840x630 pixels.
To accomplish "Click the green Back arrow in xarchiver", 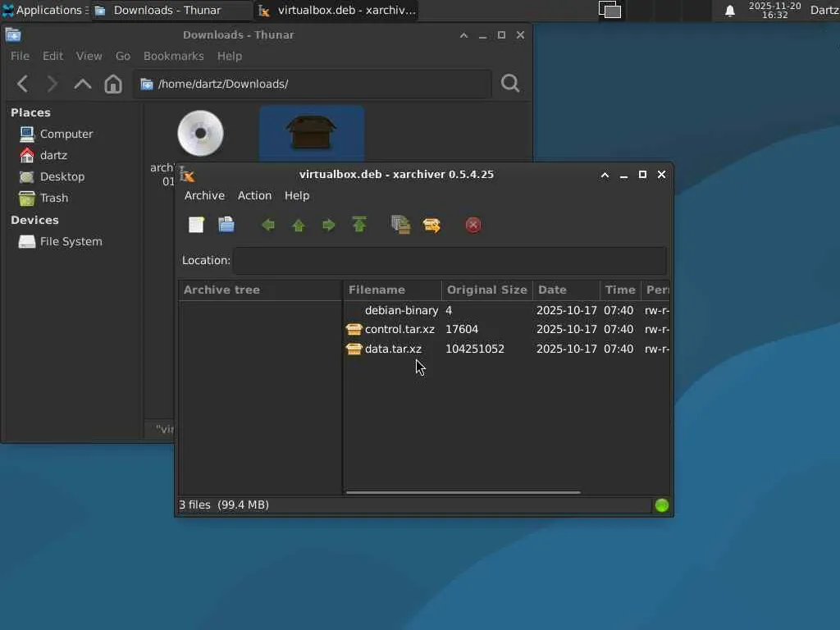I will pyautogui.click(x=268, y=225).
